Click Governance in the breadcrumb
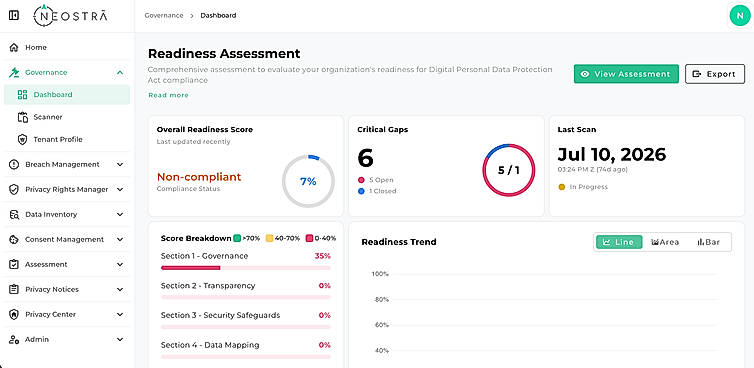Image resolution: width=754 pixels, height=368 pixels. point(164,15)
